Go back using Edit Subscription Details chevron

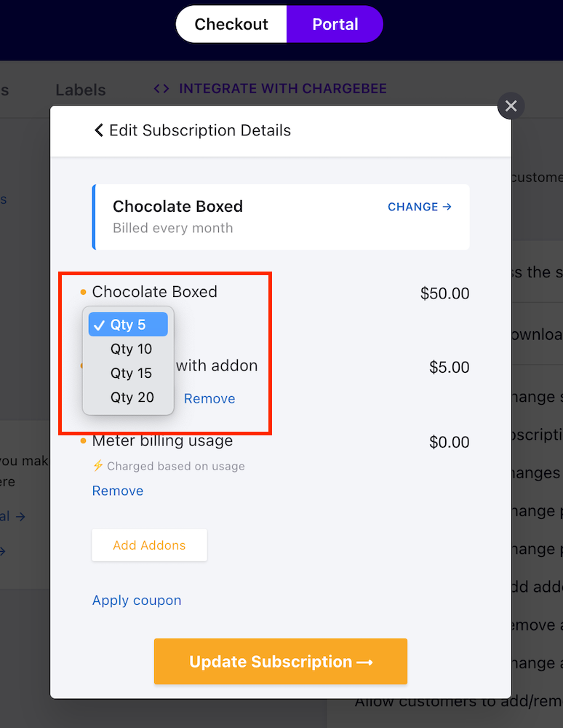[99, 130]
